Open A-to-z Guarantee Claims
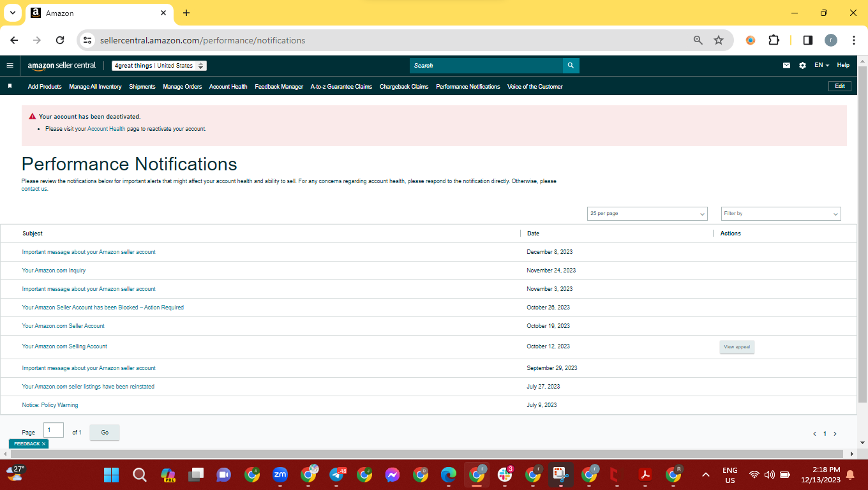This screenshot has height=490, width=868. point(341,87)
